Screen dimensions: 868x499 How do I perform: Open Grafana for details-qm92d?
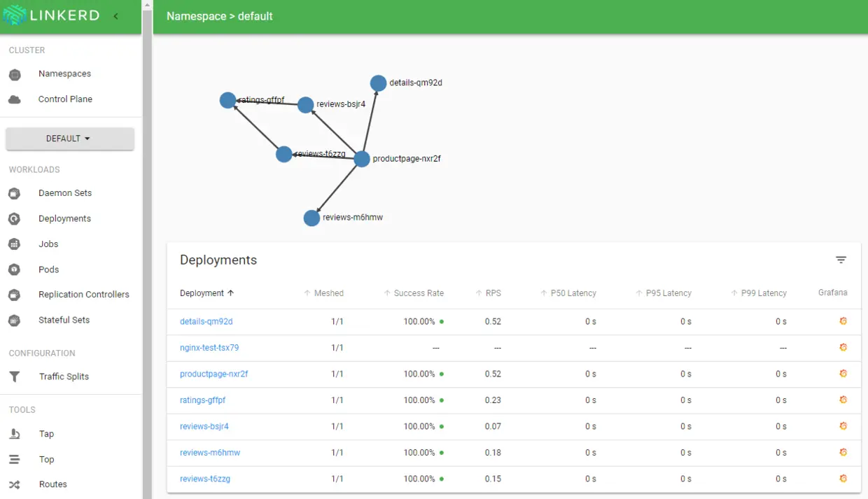tap(843, 321)
